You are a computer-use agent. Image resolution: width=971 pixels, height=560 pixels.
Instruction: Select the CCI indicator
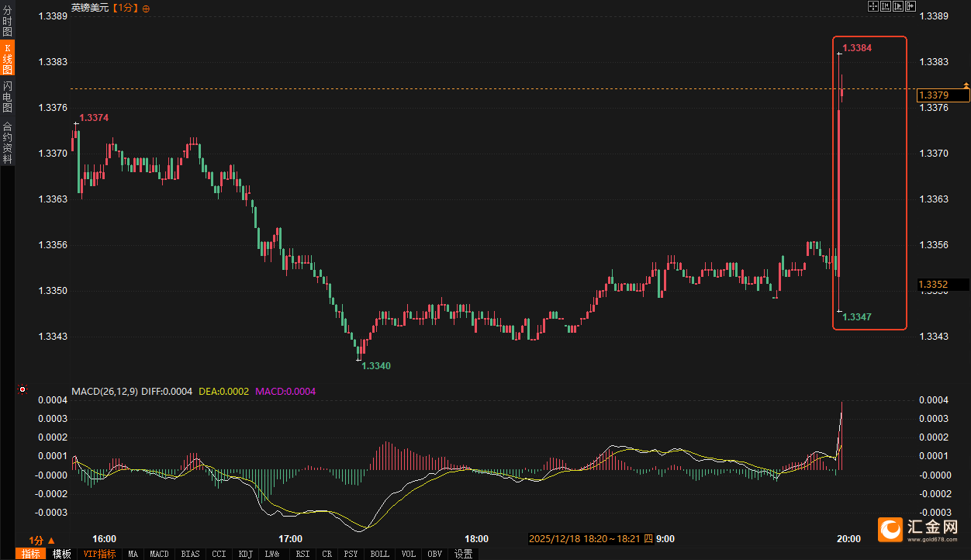(x=219, y=554)
